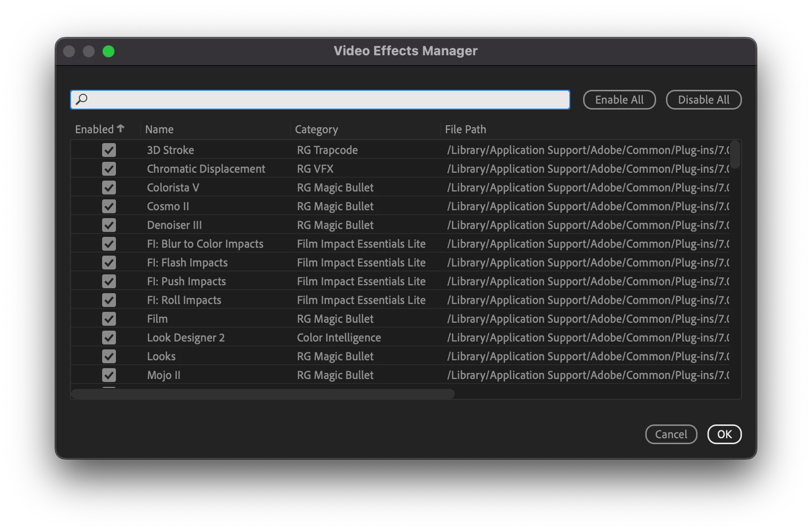812x532 pixels.
Task: Uncheck the Mojo II checkbox
Action: coord(109,375)
